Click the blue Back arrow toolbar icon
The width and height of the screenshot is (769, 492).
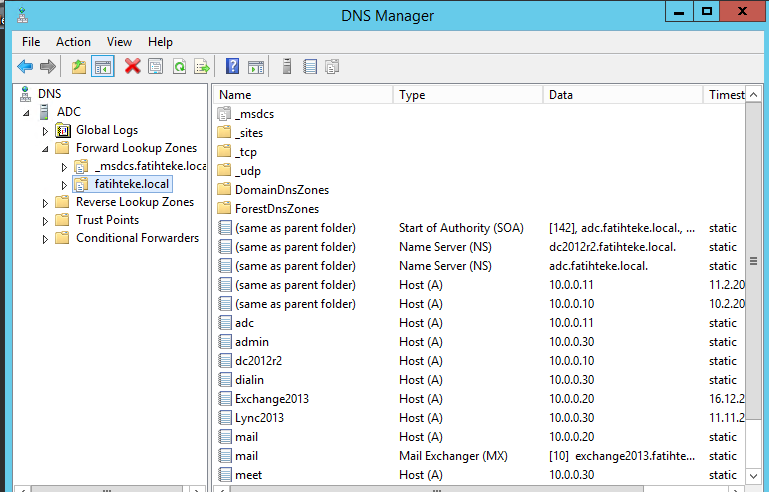25,66
